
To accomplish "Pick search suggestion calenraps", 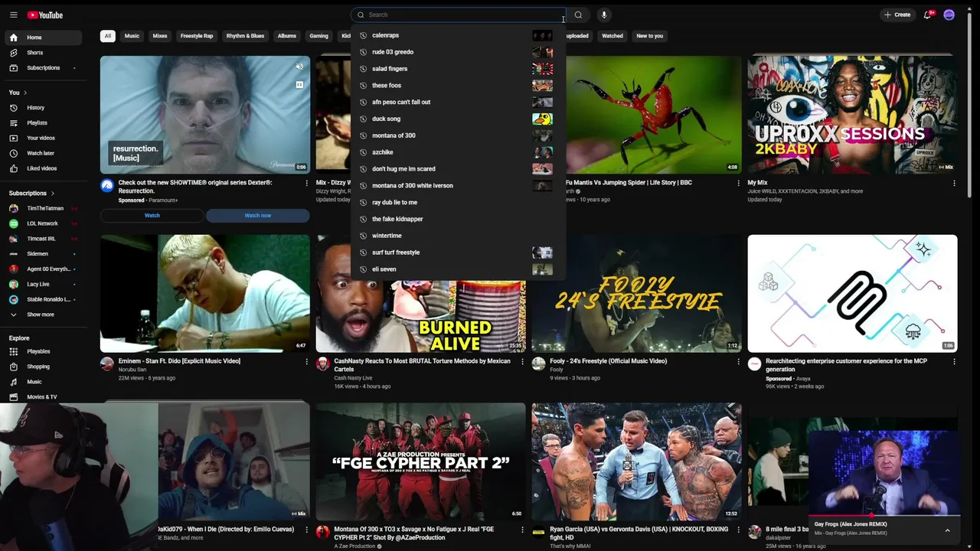I will [x=457, y=35].
